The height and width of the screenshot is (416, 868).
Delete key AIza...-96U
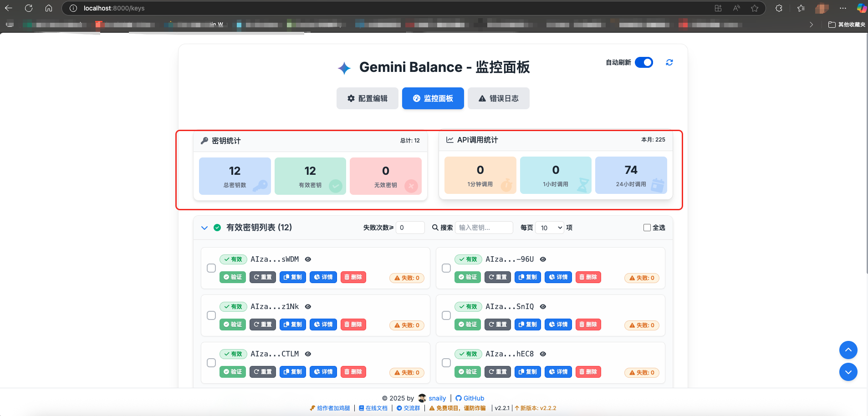coord(588,277)
